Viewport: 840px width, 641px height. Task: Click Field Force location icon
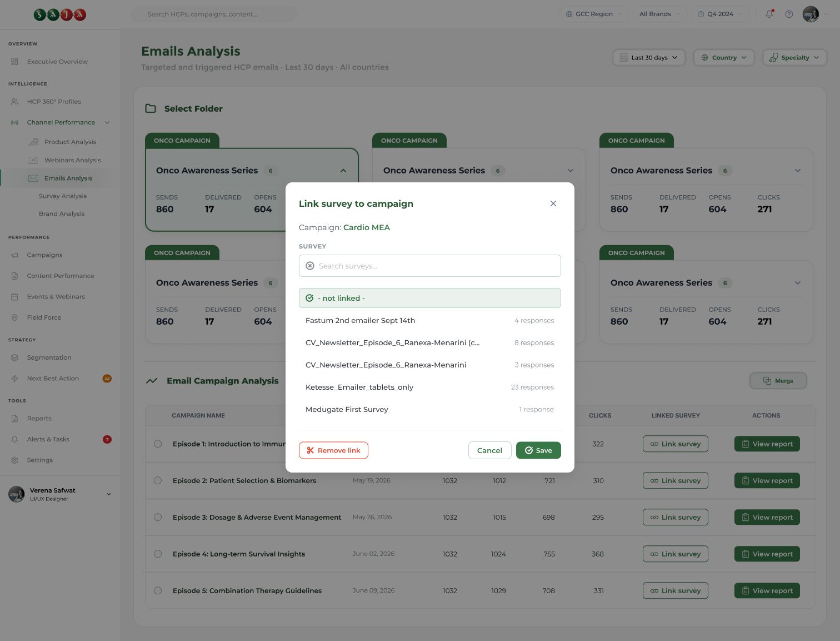click(x=15, y=317)
